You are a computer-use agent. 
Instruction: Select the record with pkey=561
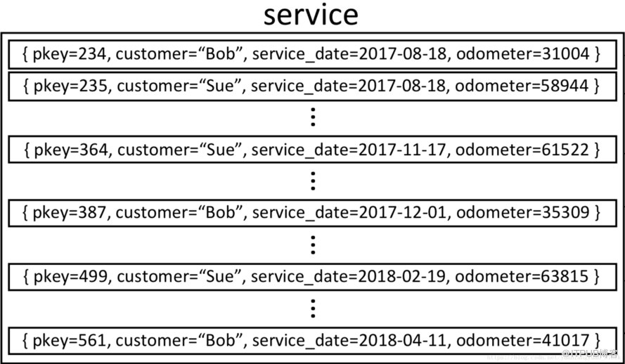coord(312,341)
